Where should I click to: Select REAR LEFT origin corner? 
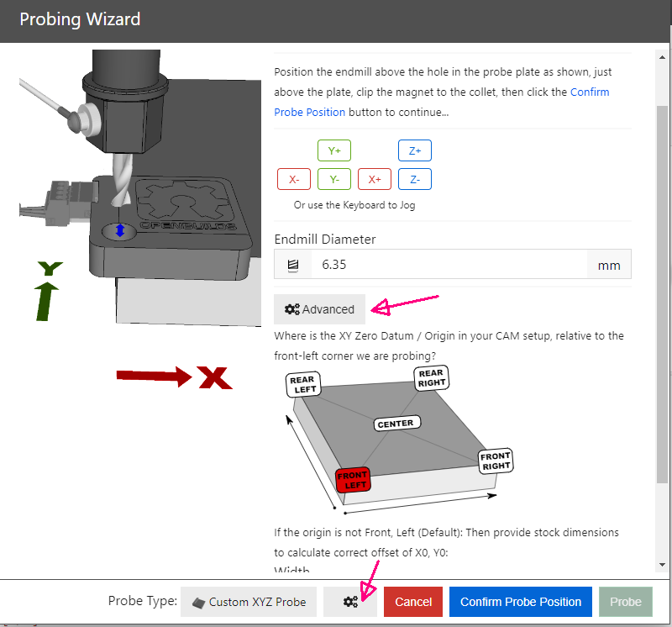(x=302, y=385)
